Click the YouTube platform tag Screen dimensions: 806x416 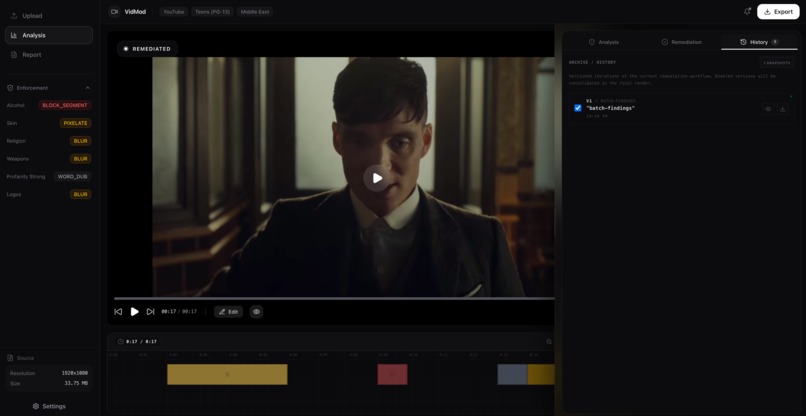[x=174, y=12]
